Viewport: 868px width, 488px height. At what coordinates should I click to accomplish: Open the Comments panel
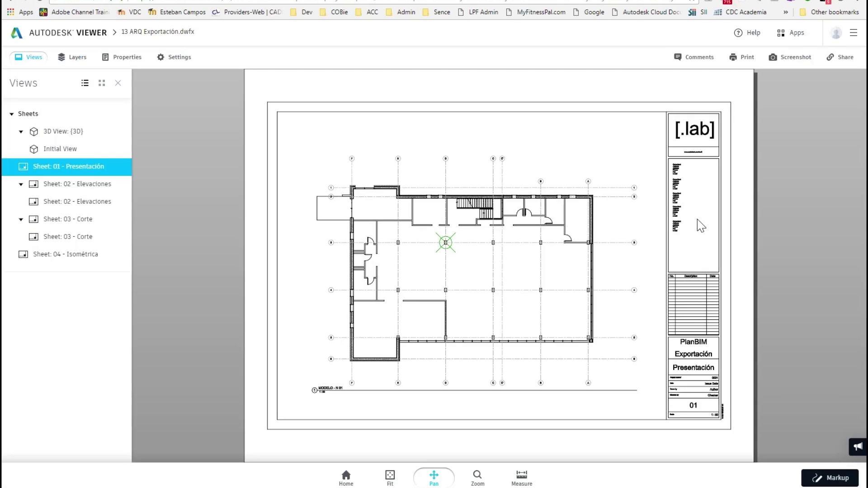click(693, 57)
